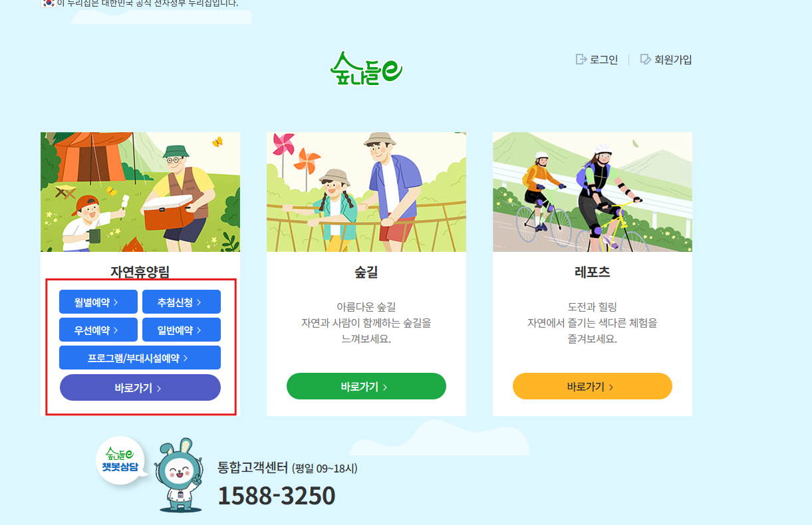812x525 pixels.
Task: Click the Korean flag icon
Action: [x=48, y=3]
